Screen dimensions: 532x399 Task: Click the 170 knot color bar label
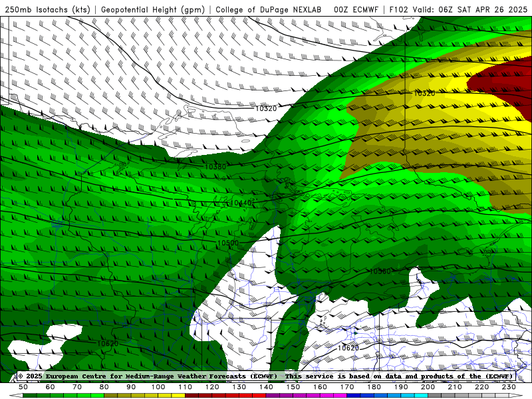347,387
